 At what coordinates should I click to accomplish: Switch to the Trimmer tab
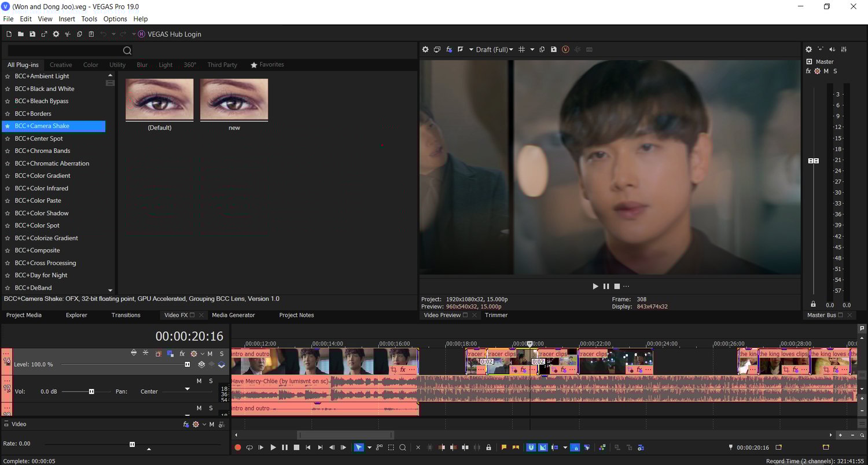pyautogui.click(x=496, y=315)
